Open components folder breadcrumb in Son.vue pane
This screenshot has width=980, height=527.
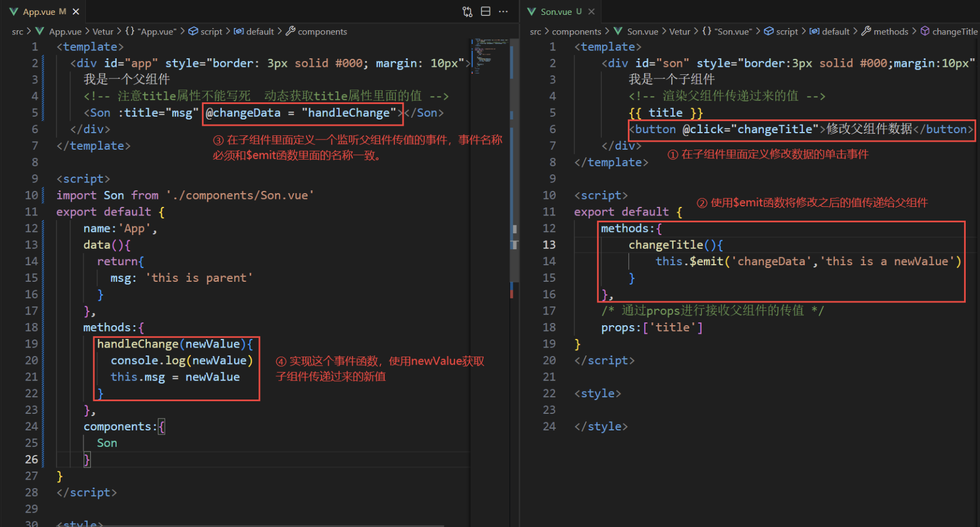pos(576,31)
